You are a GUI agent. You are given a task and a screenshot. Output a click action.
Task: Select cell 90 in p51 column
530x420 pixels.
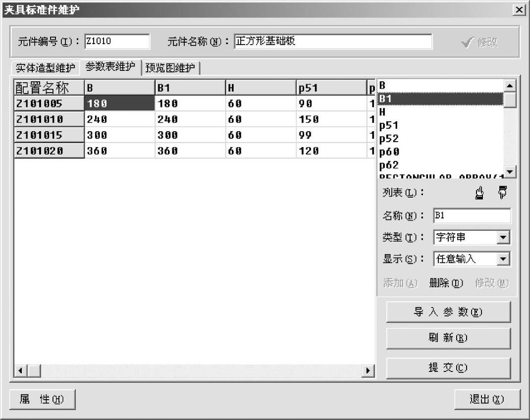[331, 103]
